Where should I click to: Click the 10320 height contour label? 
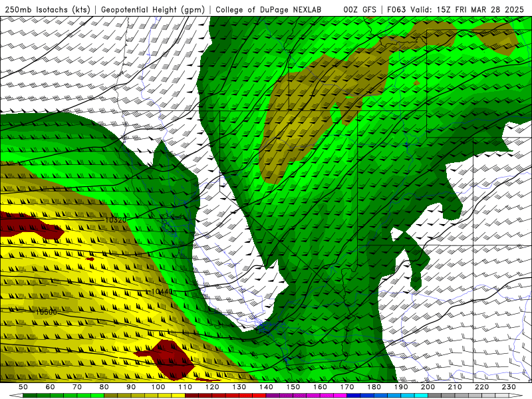(x=116, y=220)
